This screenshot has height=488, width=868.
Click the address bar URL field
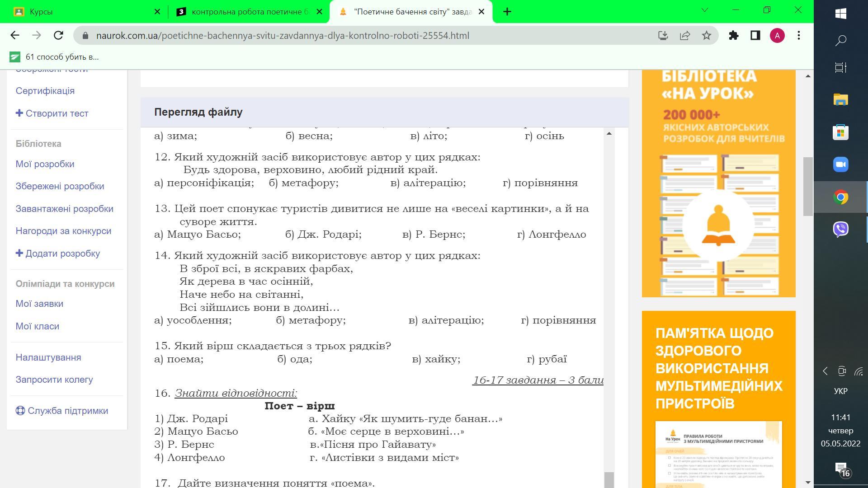[x=316, y=35]
